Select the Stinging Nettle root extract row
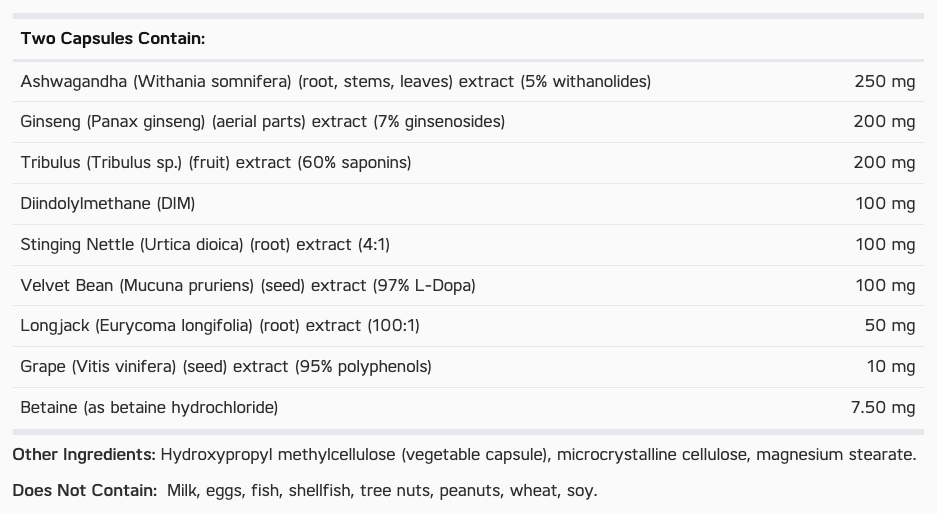 click(x=468, y=245)
